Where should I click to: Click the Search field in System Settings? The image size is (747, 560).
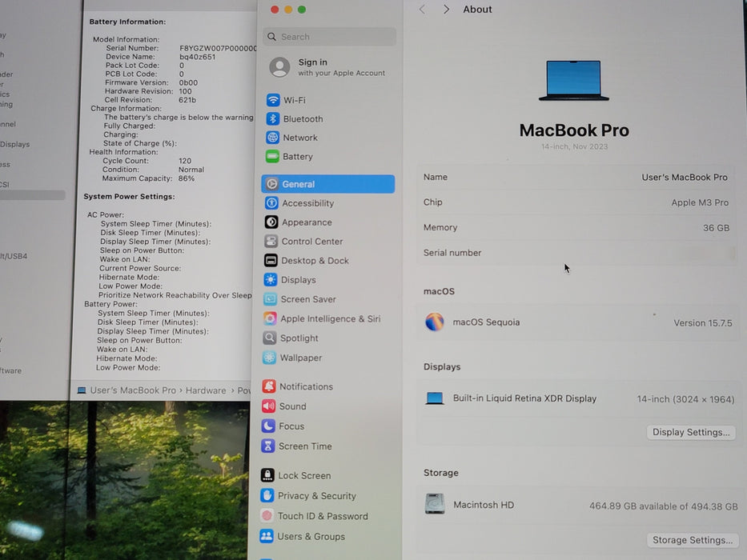[329, 37]
